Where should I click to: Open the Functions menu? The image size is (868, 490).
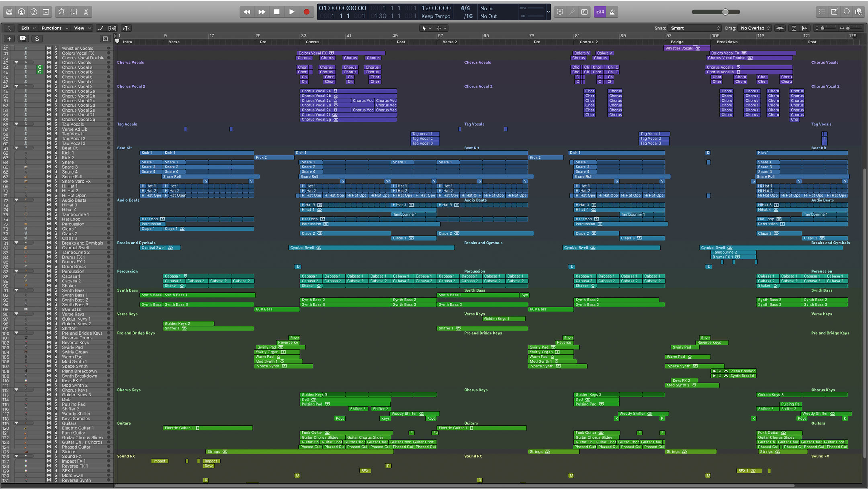(55, 28)
